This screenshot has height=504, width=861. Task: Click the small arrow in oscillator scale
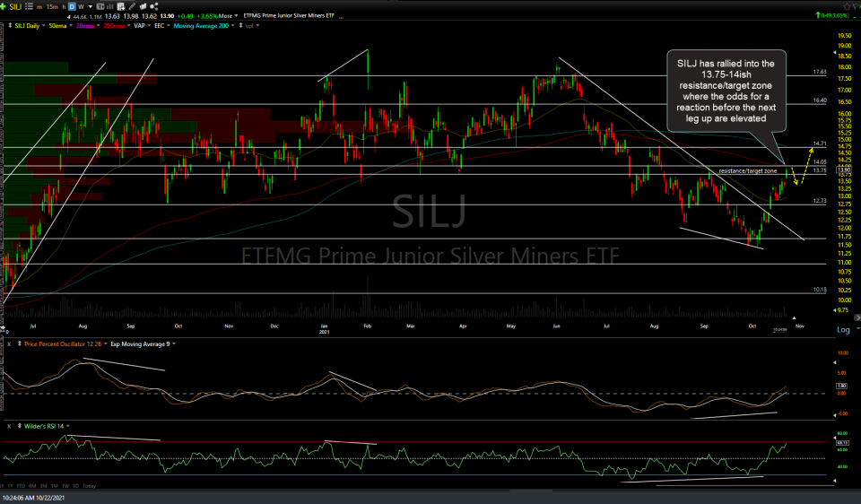[835, 363]
